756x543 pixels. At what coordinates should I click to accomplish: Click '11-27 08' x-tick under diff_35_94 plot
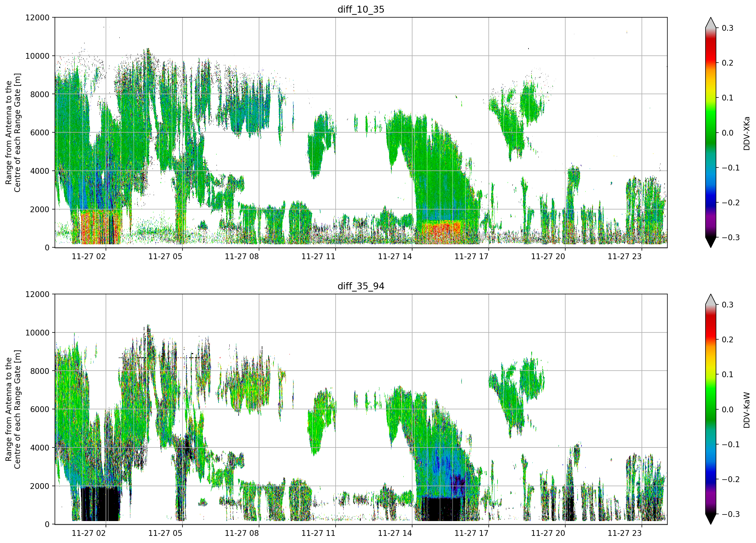pyautogui.click(x=242, y=533)
